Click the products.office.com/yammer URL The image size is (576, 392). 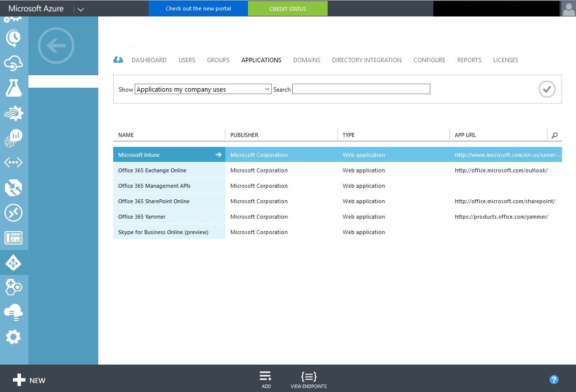[x=501, y=217]
